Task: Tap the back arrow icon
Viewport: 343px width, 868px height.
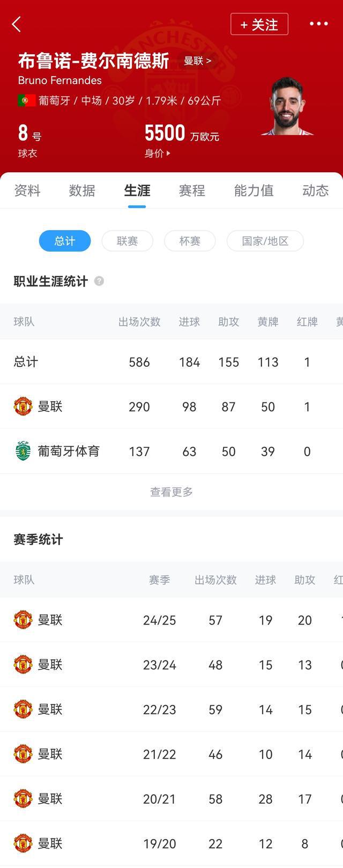Action: tap(17, 24)
